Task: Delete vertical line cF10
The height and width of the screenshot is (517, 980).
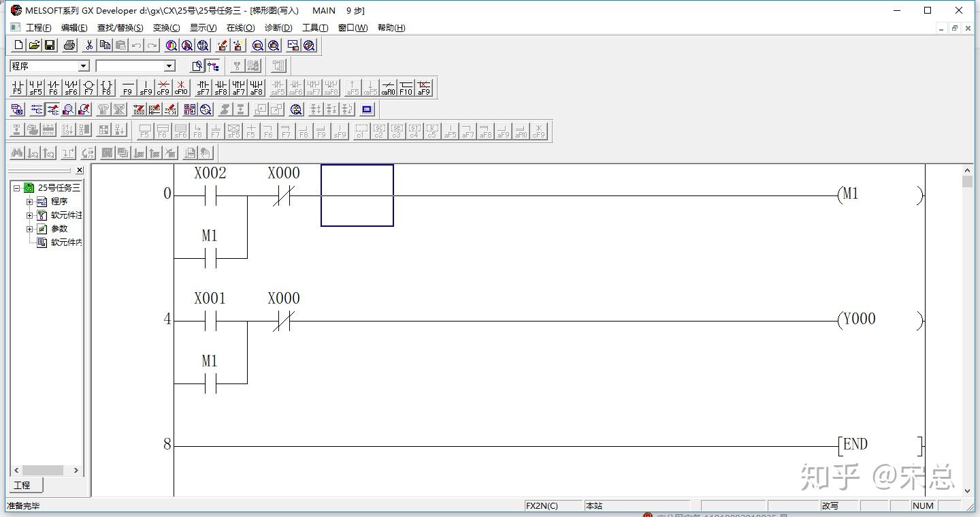Action: pyautogui.click(x=181, y=87)
